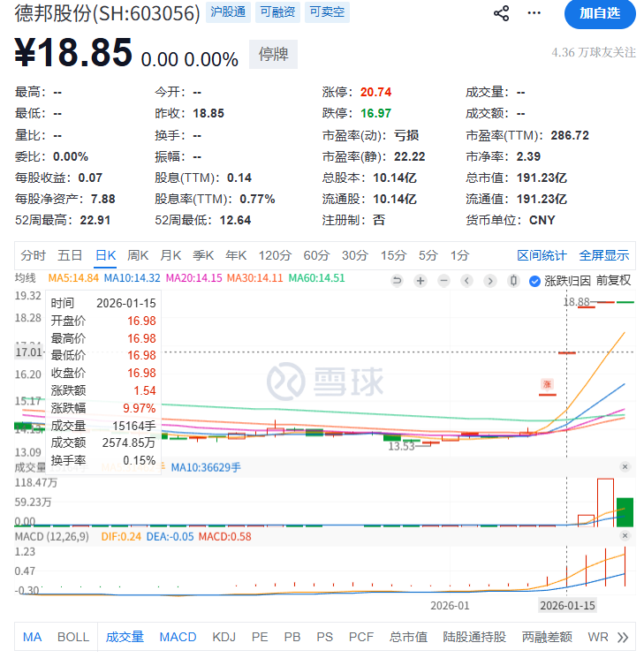Click the 2026-01-15 date label
The image size is (644, 658).
point(567,606)
